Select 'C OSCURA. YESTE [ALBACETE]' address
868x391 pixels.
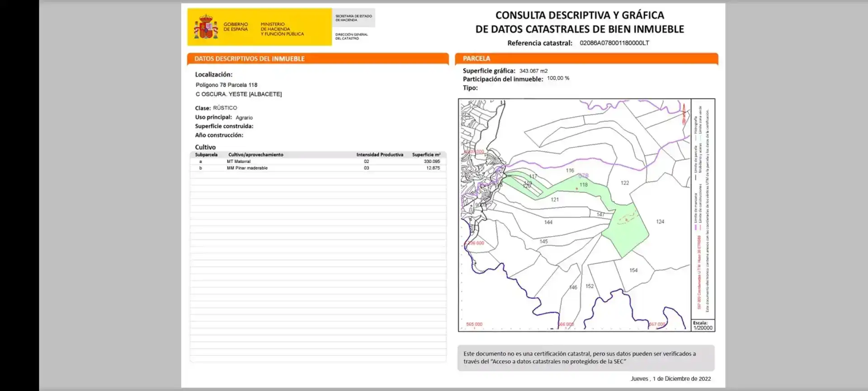pos(239,94)
